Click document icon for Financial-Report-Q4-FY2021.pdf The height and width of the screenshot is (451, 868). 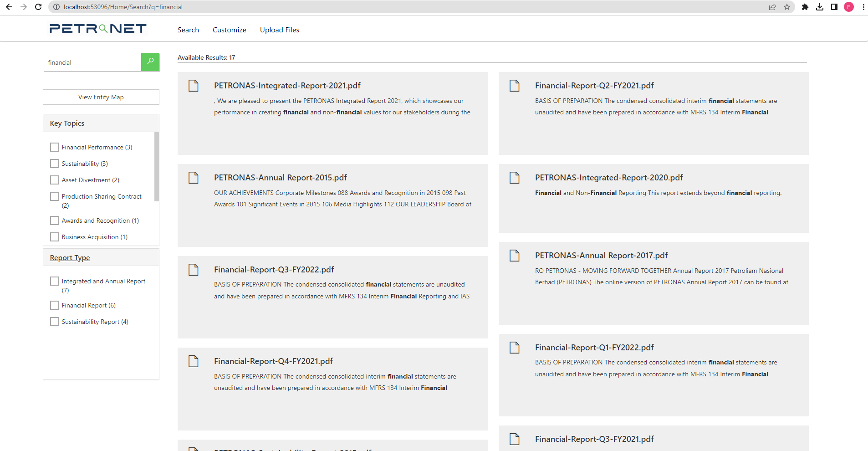point(194,361)
